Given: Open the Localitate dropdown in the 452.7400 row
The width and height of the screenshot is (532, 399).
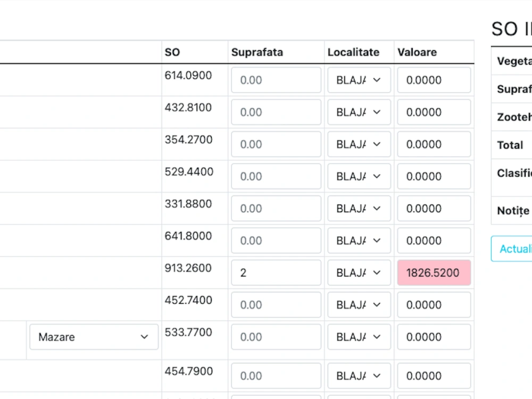Looking at the screenshot, I should pyautogui.click(x=359, y=305).
